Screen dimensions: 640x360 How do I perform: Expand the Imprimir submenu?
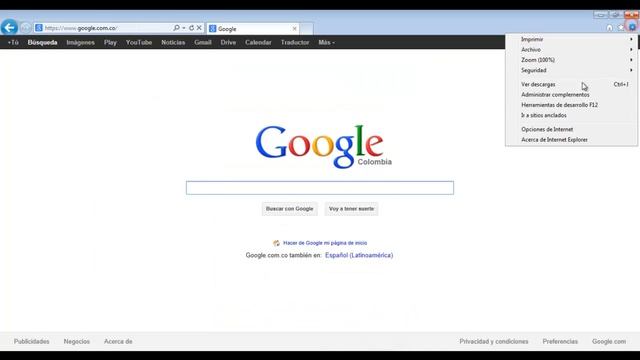[571, 39]
